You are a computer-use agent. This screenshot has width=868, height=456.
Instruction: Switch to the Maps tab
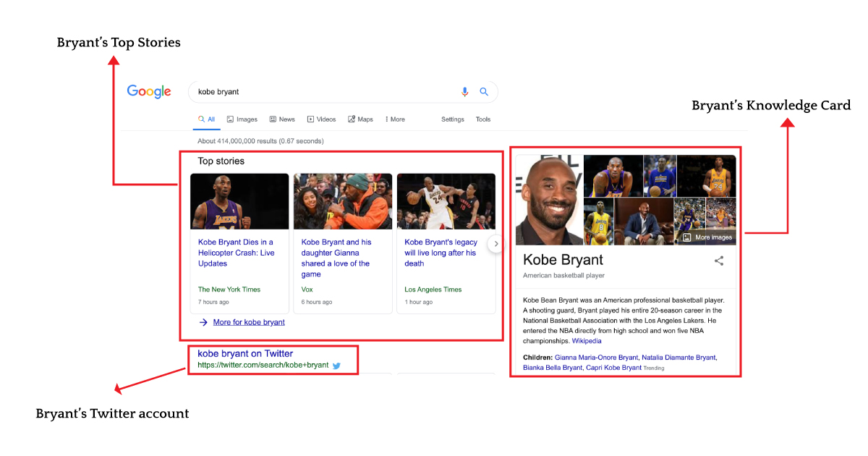pyautogui.click(x=360, y=119)
